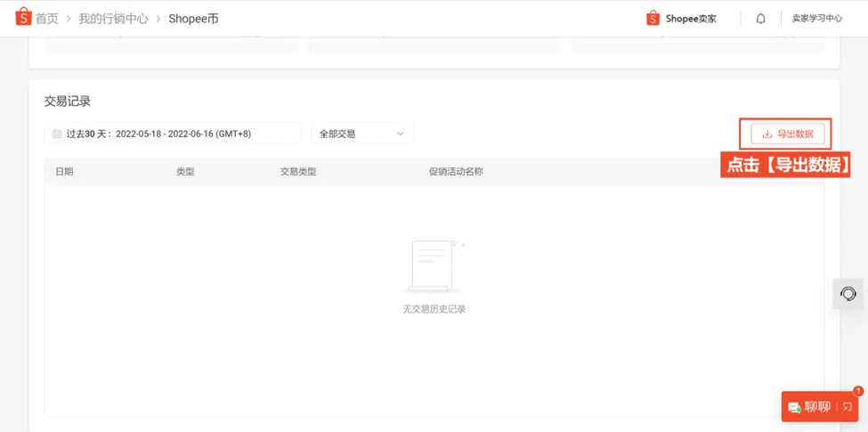Click the Shopee卖家 bag icon
Image resolution: width=868 pixels, height=432 pixels.
[x=653, y=19]
